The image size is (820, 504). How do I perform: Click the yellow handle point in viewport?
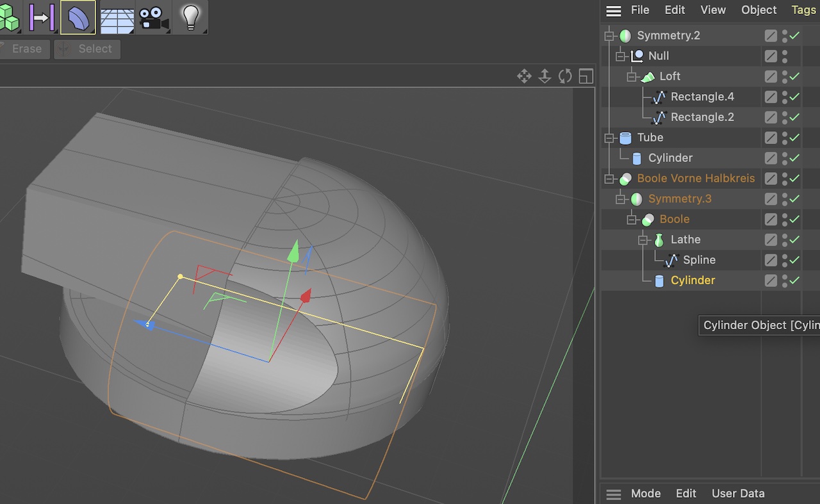point(180,277)
